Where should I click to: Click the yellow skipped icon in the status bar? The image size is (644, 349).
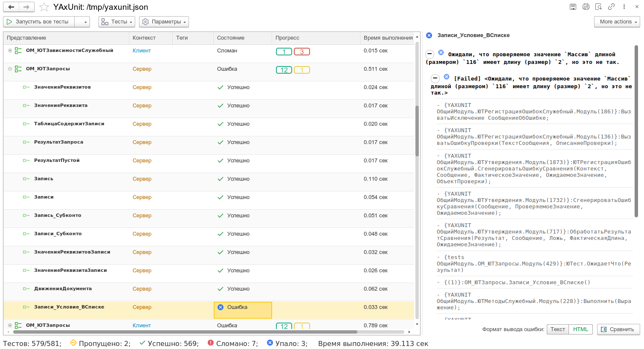(x=73, y=343)
